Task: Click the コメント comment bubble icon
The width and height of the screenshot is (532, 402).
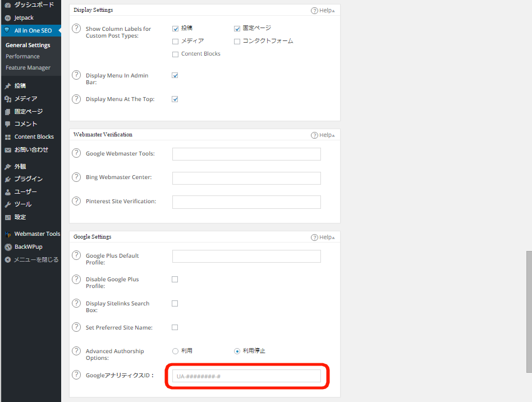Action: click(x=8, y=124)
